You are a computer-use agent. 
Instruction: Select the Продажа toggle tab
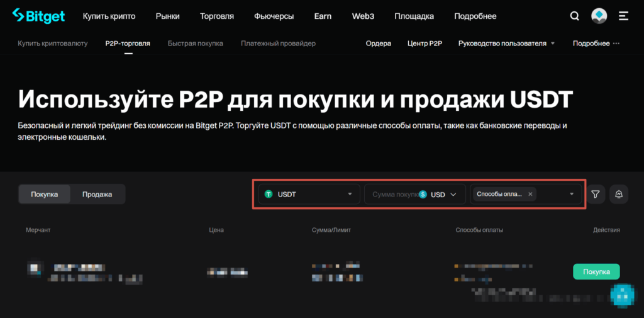97,194
